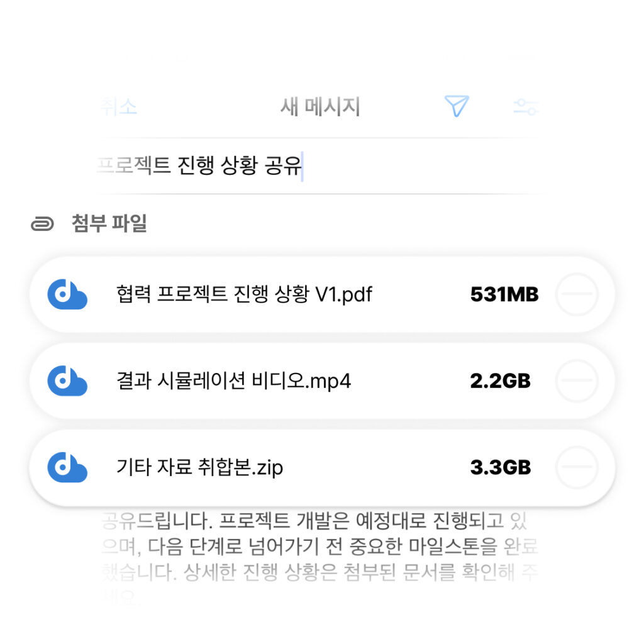Open message options sliders icon
Viewport: 644px width, 644px height.
coord(525,107)
